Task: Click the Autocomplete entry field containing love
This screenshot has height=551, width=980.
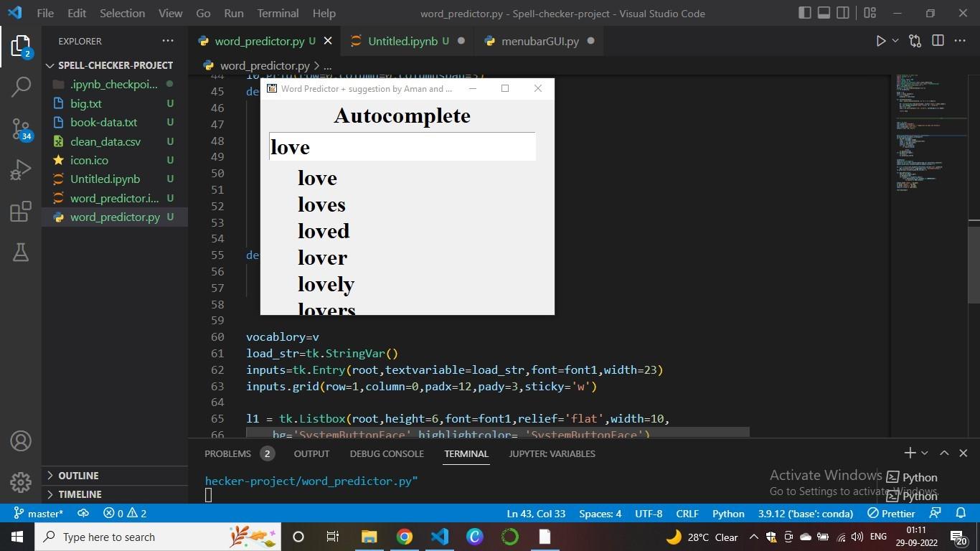Action: click(x=402, y=147)
